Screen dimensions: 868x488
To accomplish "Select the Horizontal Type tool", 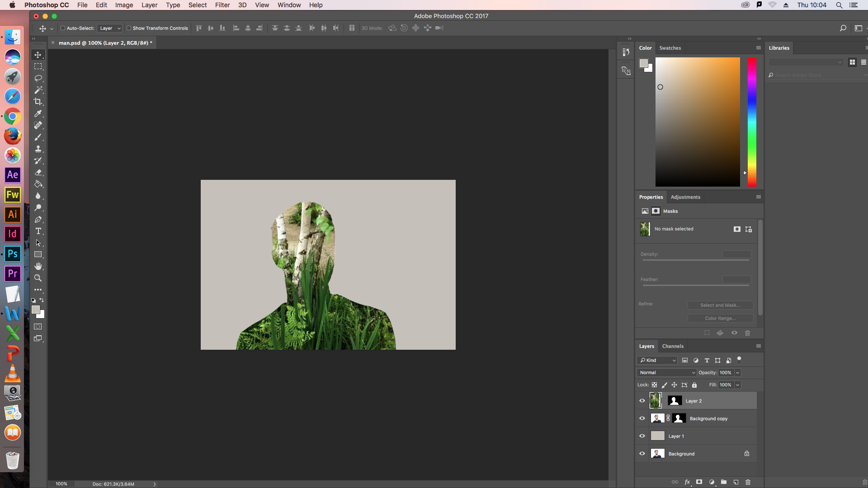I will point(38,231).
